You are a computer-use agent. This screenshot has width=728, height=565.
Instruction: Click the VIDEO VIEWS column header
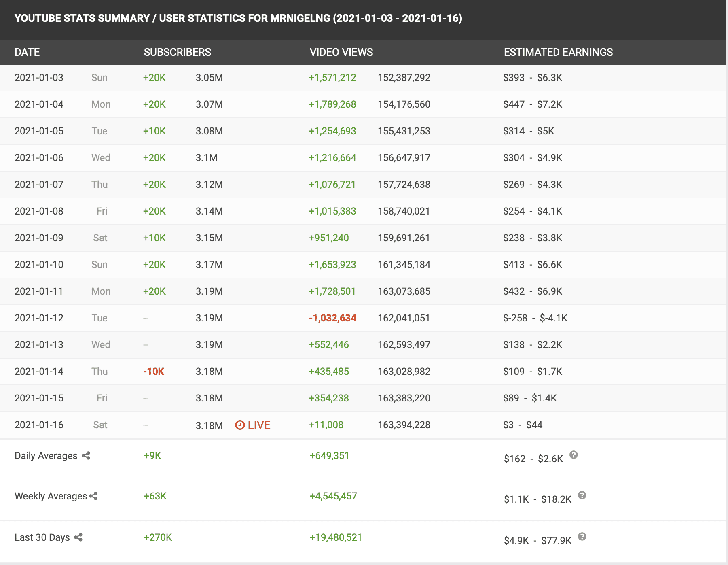point(341,52)
